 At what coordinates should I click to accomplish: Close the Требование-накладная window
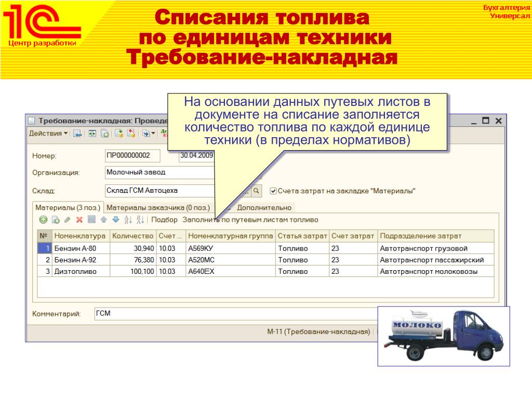(x=498, y=121)
